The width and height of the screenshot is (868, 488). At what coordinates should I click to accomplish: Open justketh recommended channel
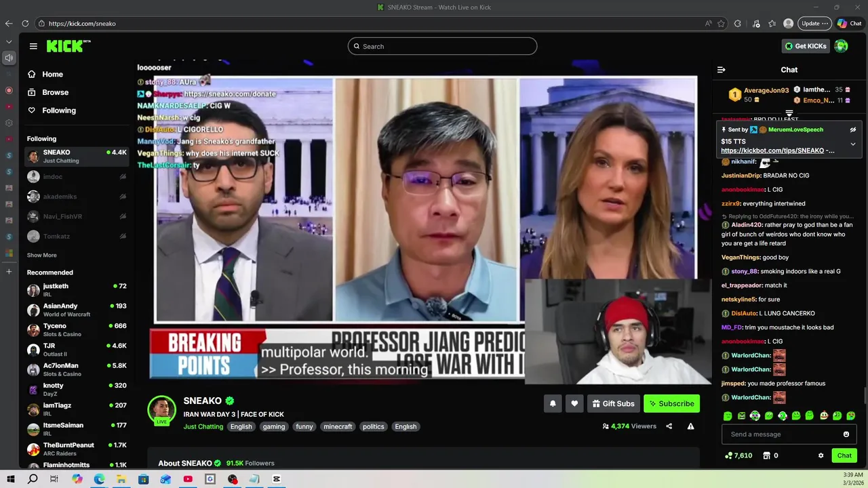tap(77, 290)
